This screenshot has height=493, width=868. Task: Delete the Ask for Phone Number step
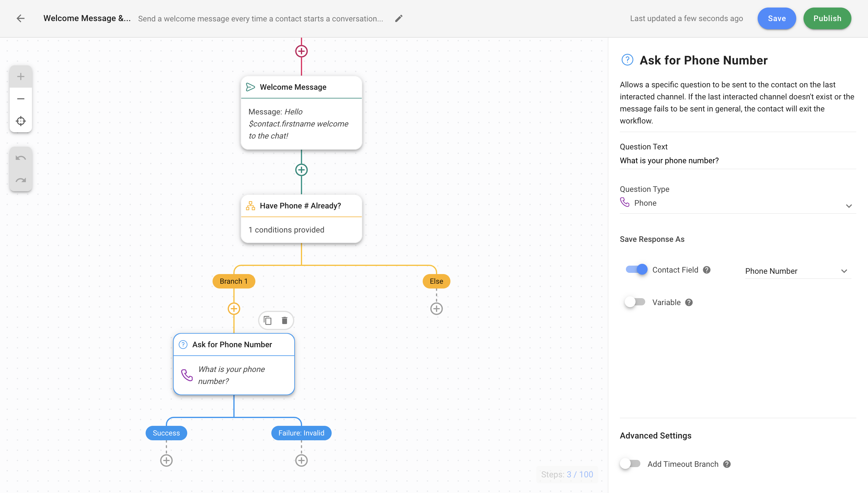click(284, 320)
